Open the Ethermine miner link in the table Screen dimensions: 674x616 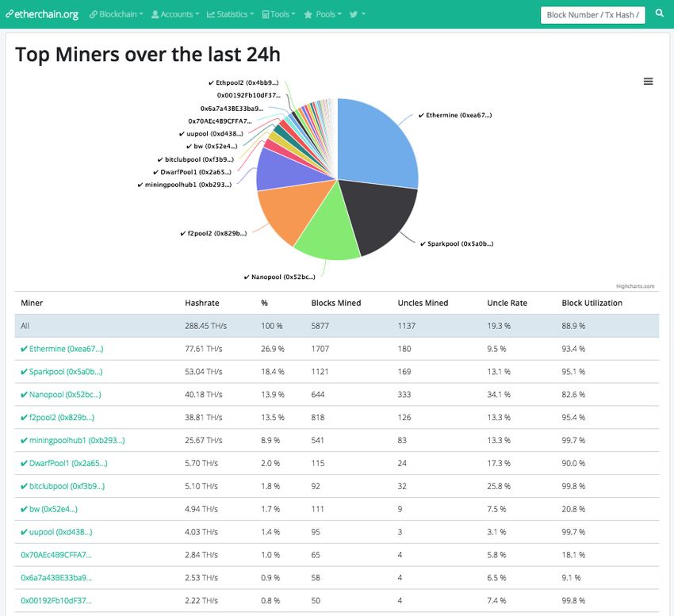[62, 349]
